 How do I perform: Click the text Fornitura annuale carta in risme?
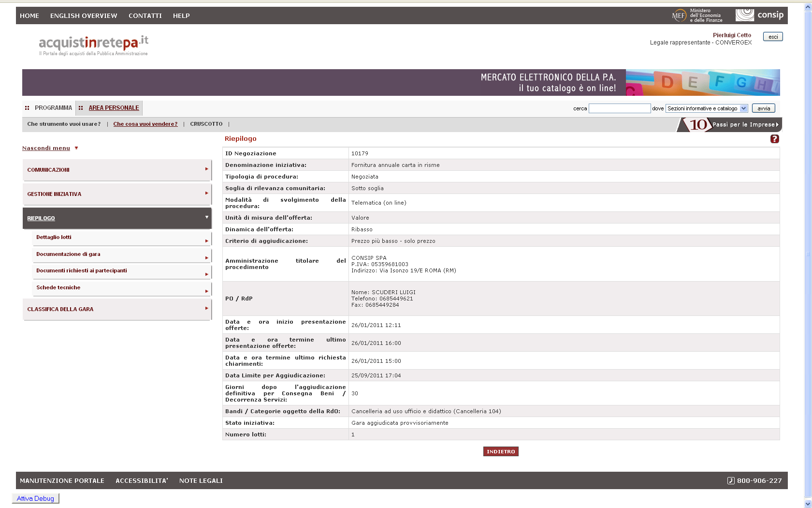[395, 165]
